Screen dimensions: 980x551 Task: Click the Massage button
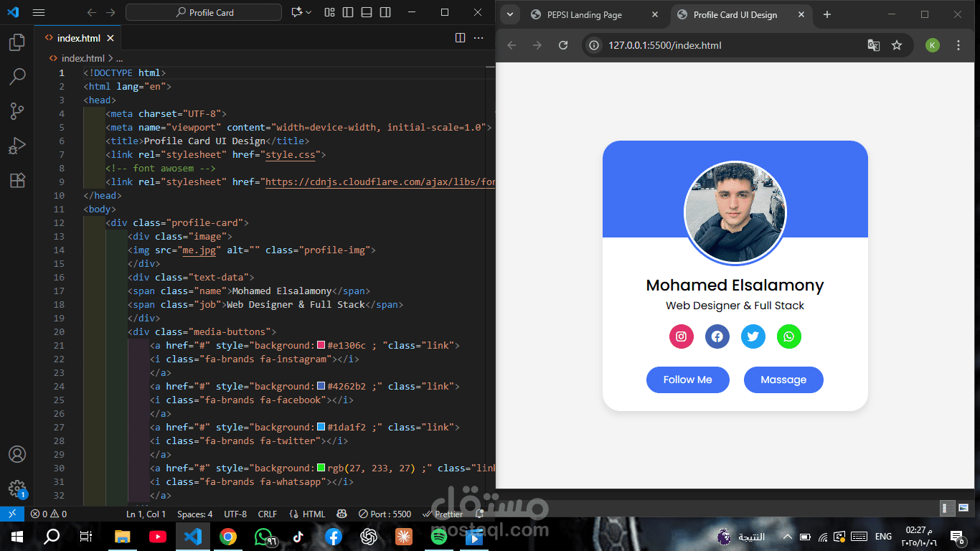(783, 380)
